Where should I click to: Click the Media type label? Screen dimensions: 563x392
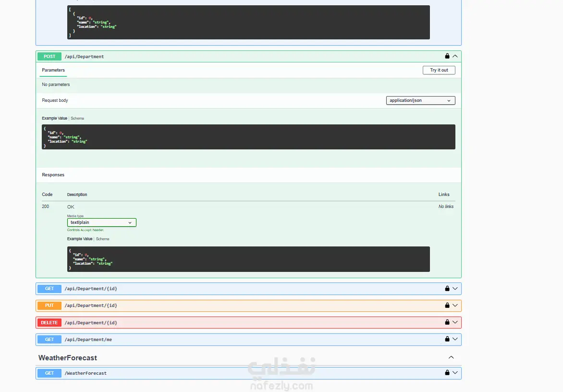[75, 216]
